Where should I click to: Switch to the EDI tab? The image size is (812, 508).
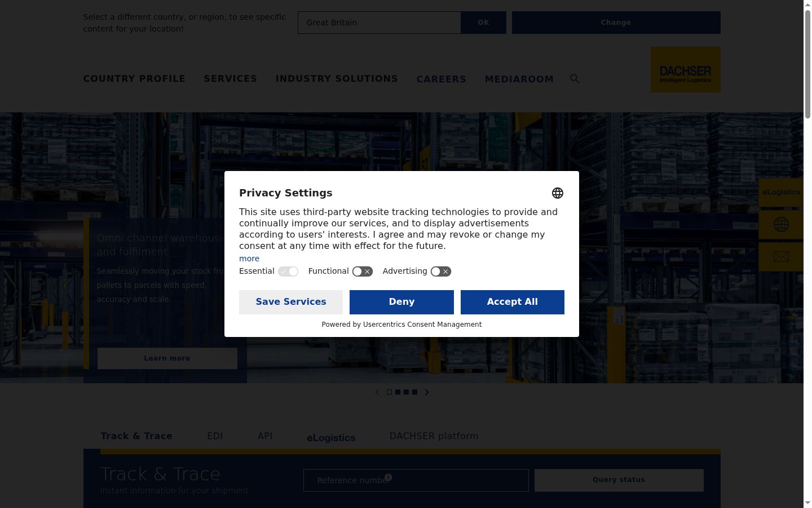(x=215, y=436)
